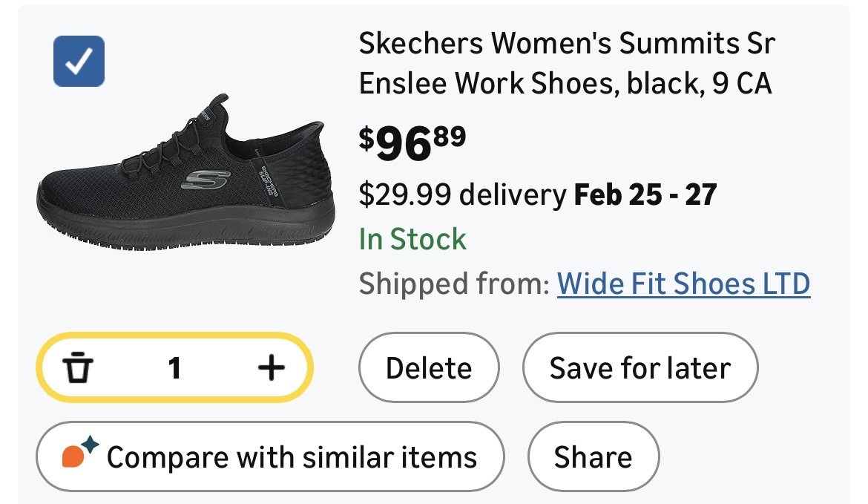Open the Skechers Summits Sr Enslee product title
The width and height of the screenshot is (868, 504).
(x=566, y=64)
